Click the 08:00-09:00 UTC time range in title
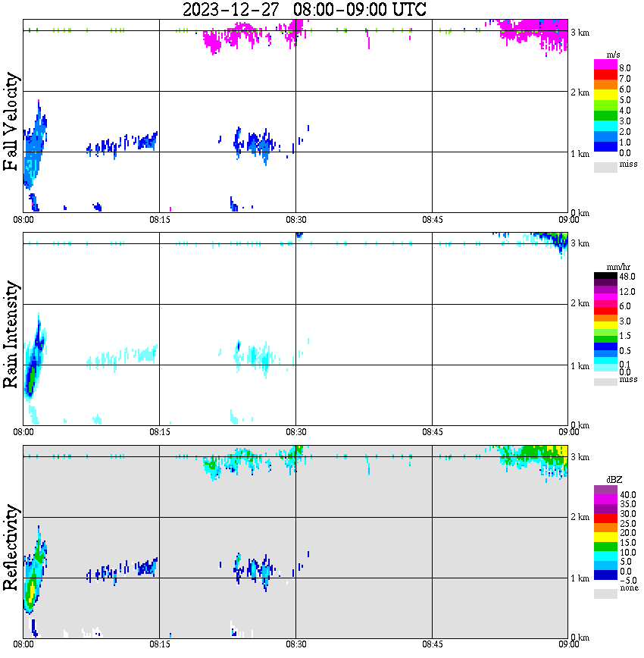The width and height of the screenshot is (644, 658). tap(360, 9)
